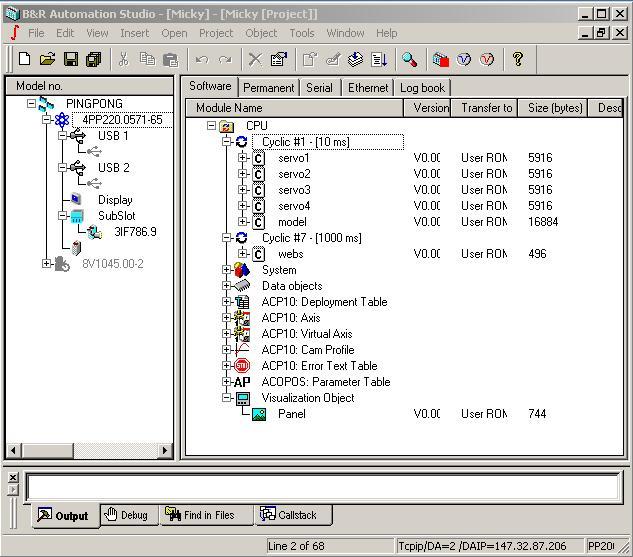Open the Project menu
Screen dimensions: 633x557
point(216,33)
